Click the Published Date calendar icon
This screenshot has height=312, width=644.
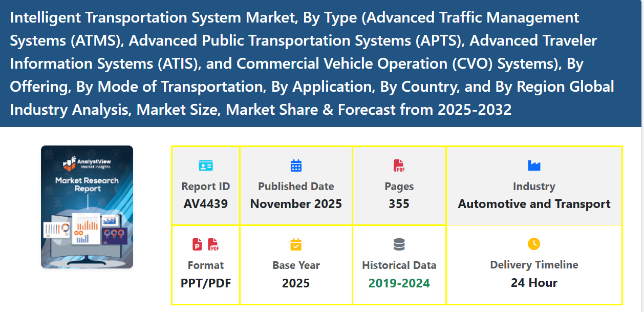tap(296, 165)
